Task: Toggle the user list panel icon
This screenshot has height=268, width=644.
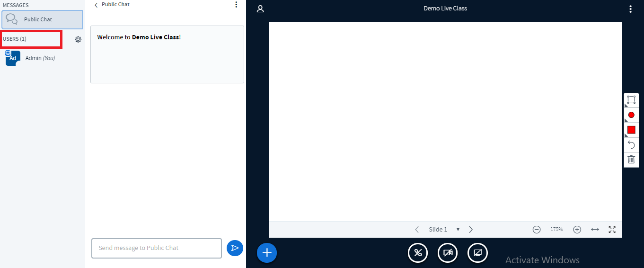Action: click(x=260, y=9)
